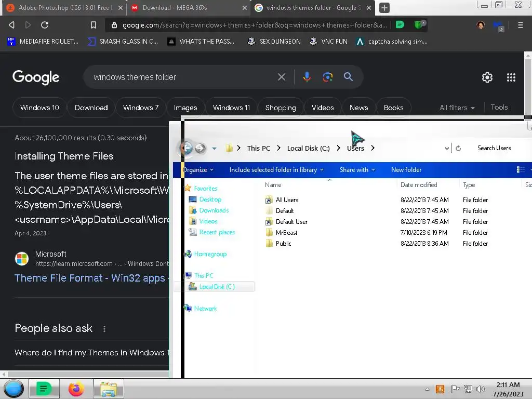532x399 pixels.
Task: Close the windows themes folder tab
Action: click(369, 8)
